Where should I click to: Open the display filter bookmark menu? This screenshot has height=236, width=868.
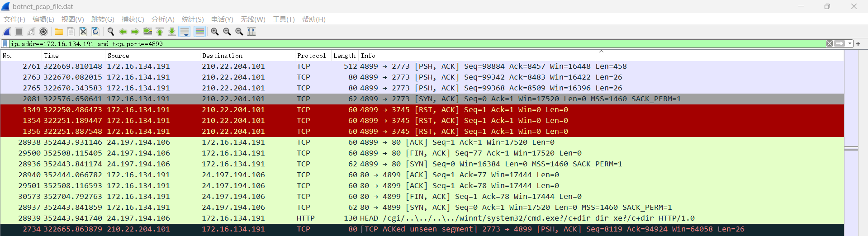(x=5, y=44)
